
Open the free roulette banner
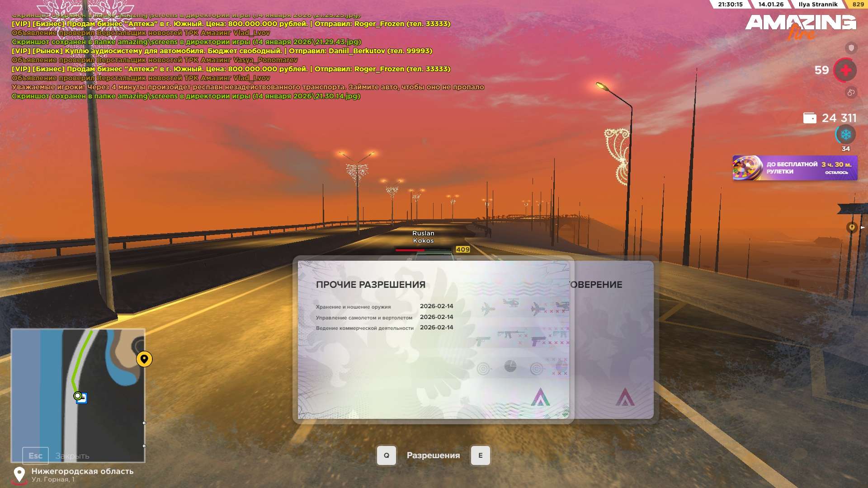794,168
